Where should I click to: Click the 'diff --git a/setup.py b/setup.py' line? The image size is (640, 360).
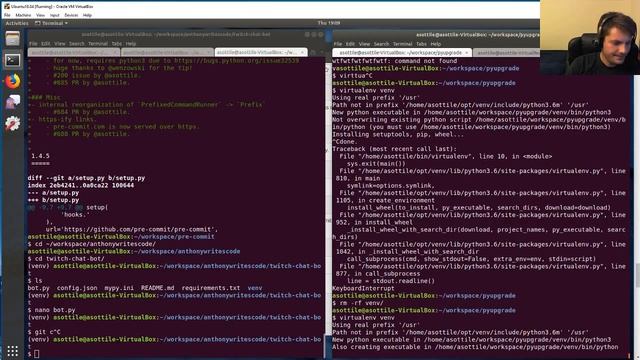86,178
